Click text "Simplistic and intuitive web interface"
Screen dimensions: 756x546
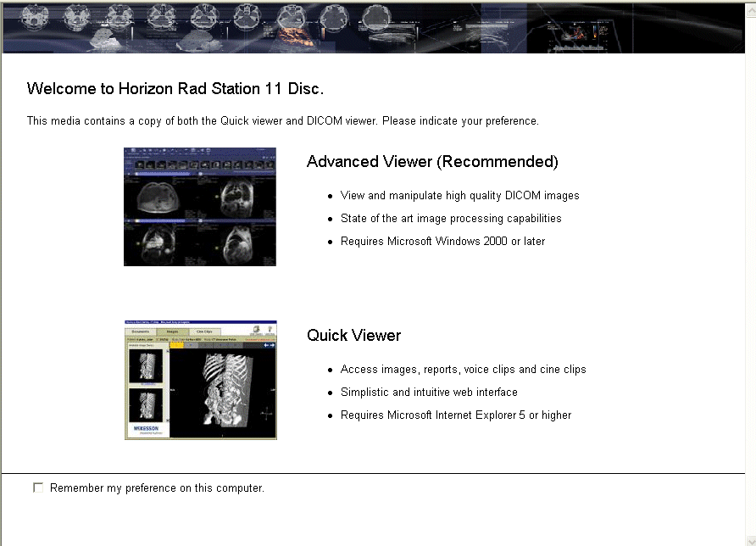pyautogui.click(x=429, y=393)
